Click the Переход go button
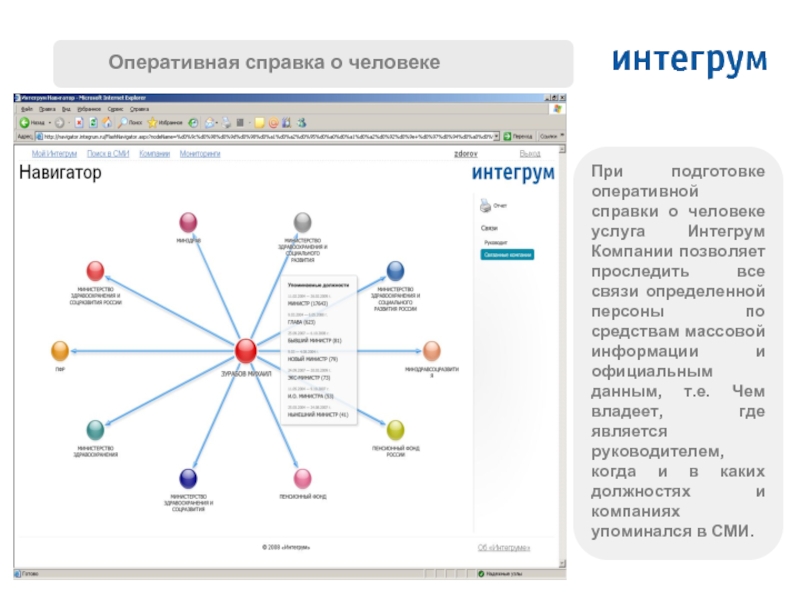 [518, 136]
